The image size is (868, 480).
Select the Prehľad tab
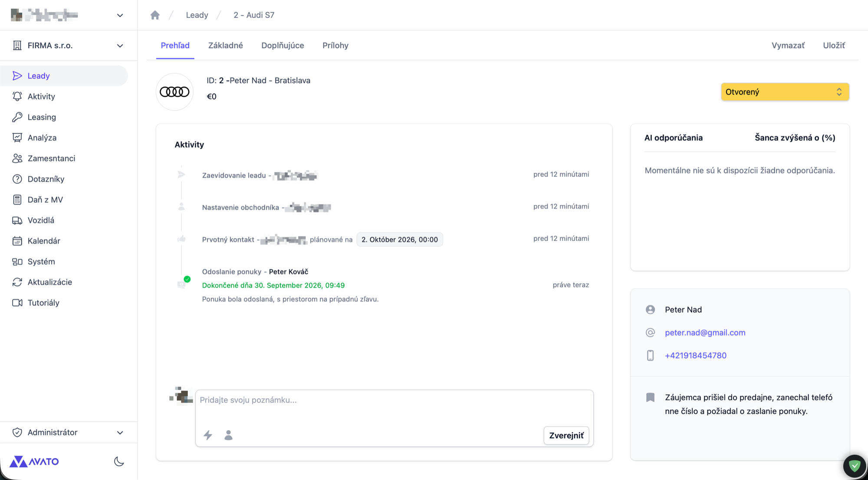pos(175,46)
